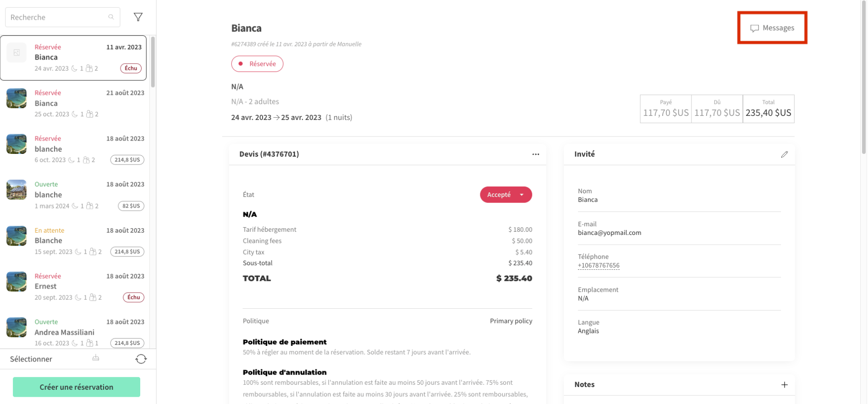Edit guest info with pencil icon
The width and height of the screenshot is (868, 404).
click(x=784, y=154)
